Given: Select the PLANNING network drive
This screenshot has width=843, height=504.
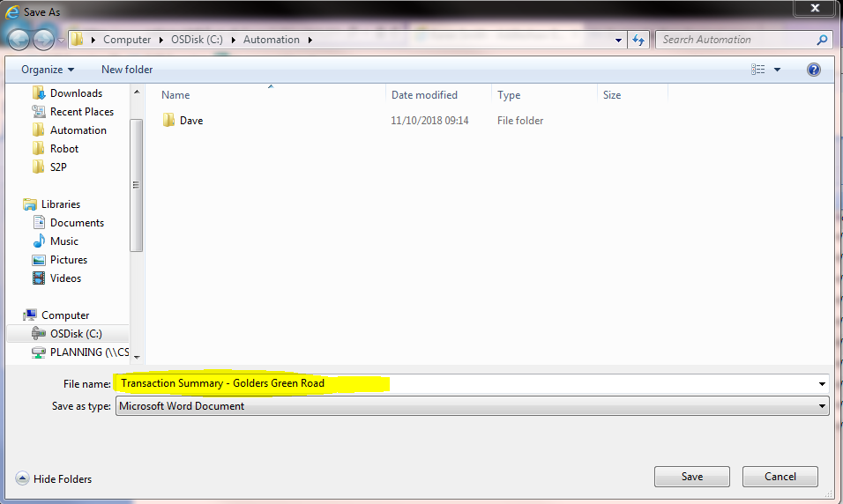Looking at the screenshot, I should [80, 352].
